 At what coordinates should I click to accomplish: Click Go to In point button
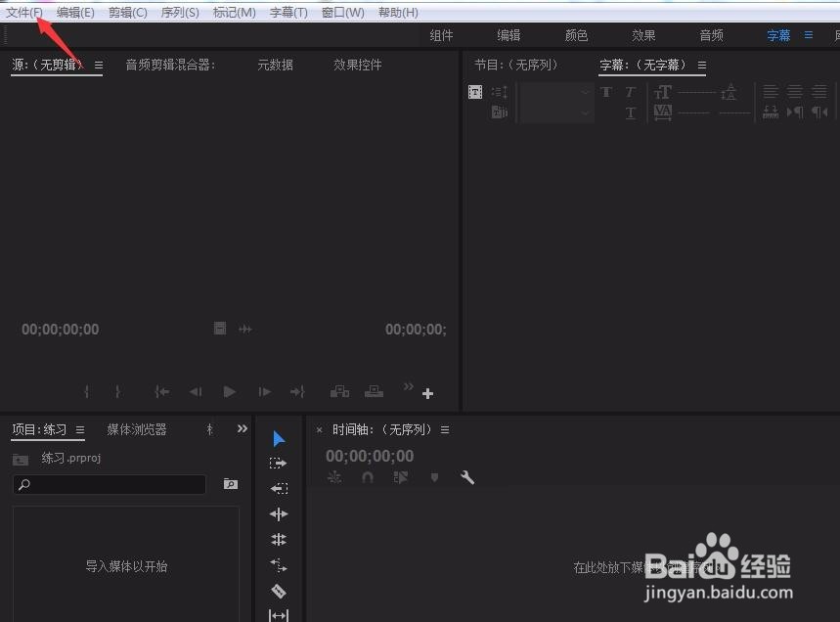click(x=161, y=392)
